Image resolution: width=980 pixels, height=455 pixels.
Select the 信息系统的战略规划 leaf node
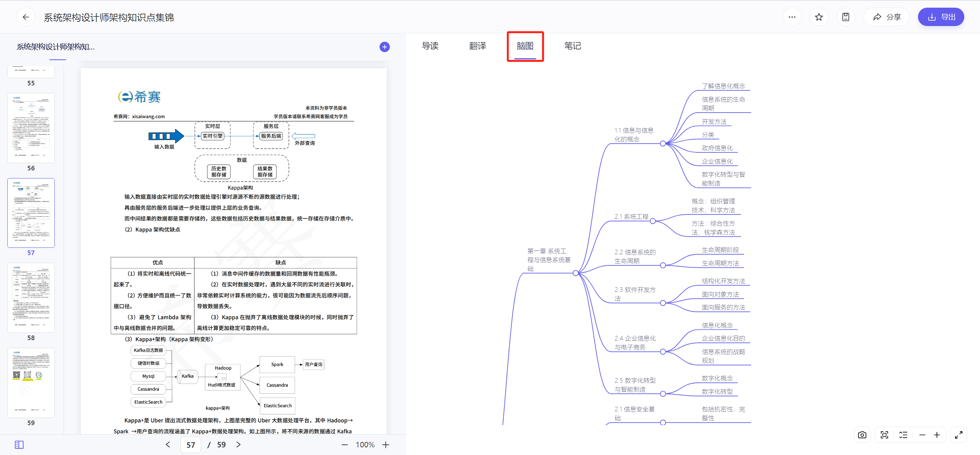(723, 356)
